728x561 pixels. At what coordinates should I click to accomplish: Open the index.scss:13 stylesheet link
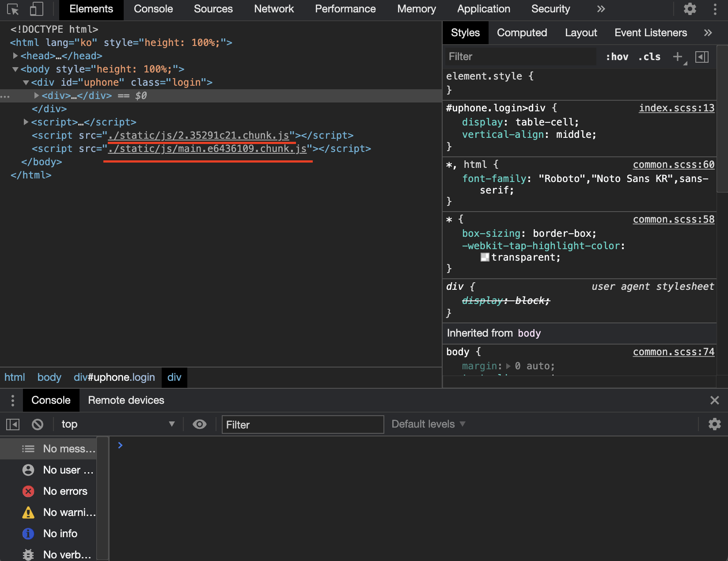pos(676,108)
